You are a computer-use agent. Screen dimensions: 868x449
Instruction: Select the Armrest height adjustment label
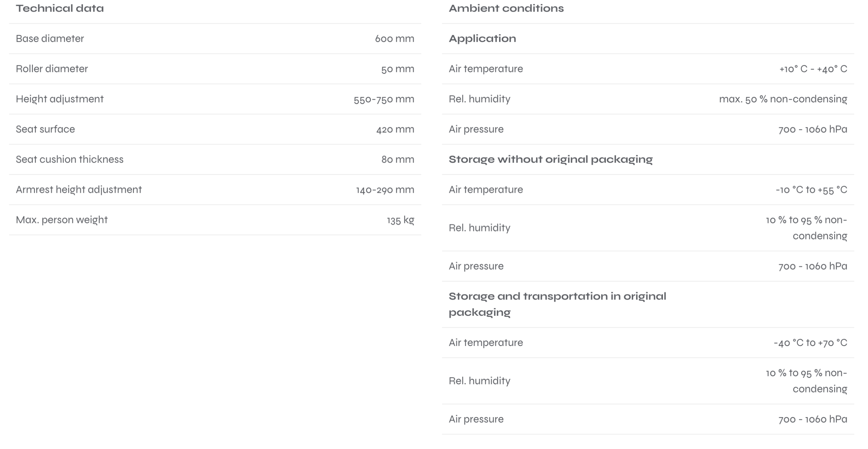[x=79, y=189]
